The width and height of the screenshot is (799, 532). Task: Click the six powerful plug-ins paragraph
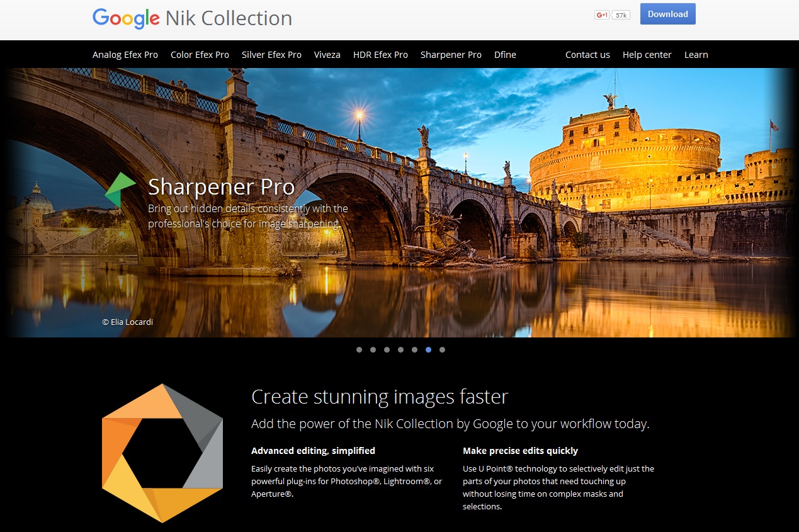coord(347,481)
